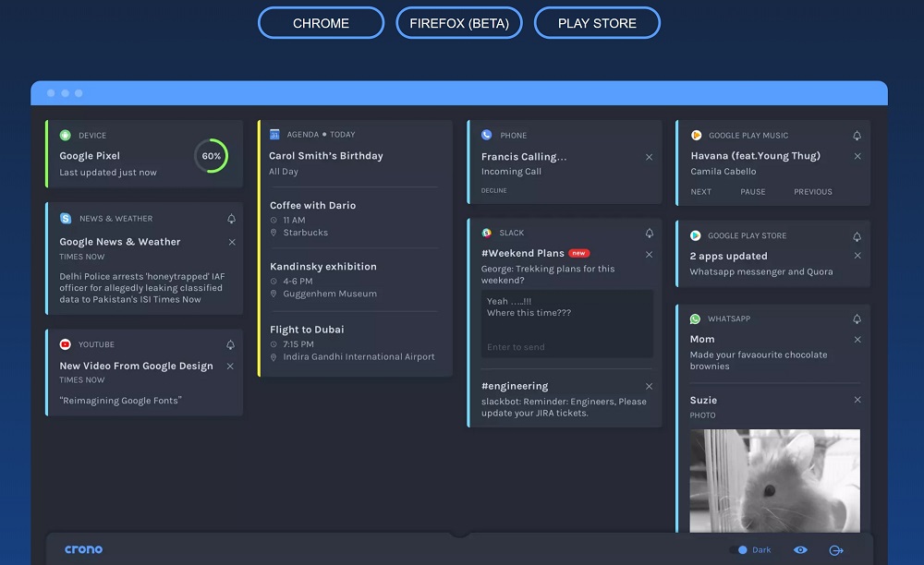The width and height of the screenshot is (924, 565).
Task: Click the red 'new' badge
Action: (x=579, y=253)
